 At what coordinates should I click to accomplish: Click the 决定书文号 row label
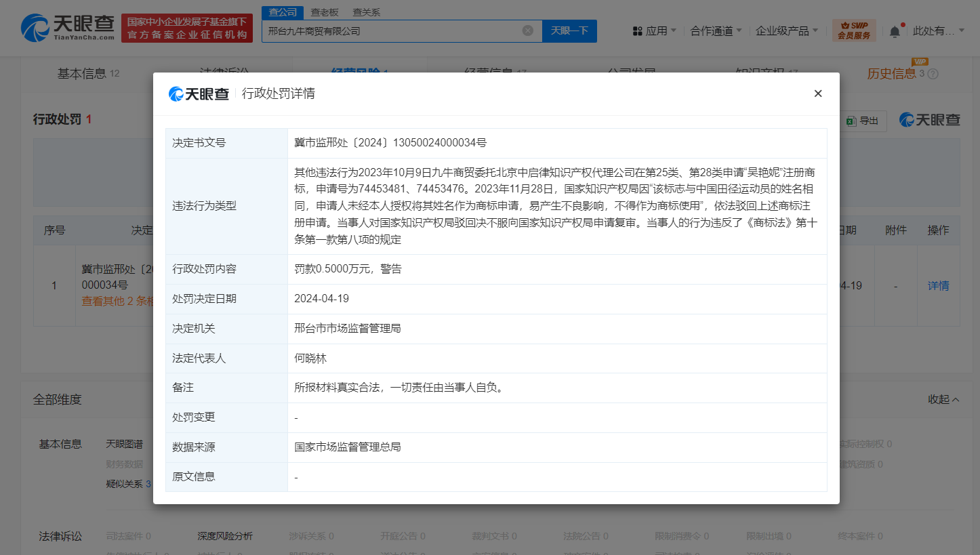[199, 143]
